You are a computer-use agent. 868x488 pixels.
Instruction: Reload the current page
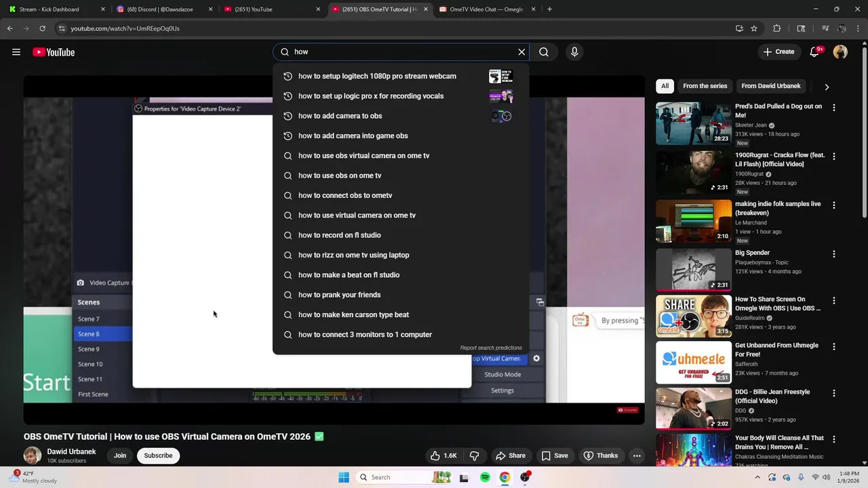[42, 28]
